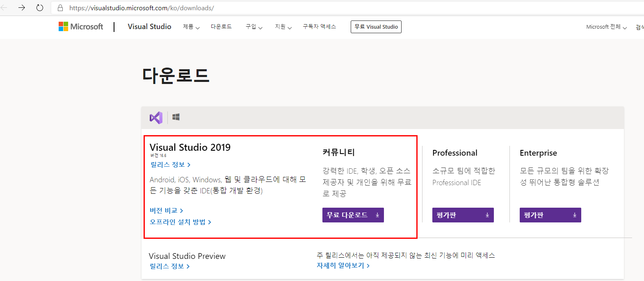Click the padlock site security icon
The width and height of the screenshot is (644, 281).
[x=60, y=8]
